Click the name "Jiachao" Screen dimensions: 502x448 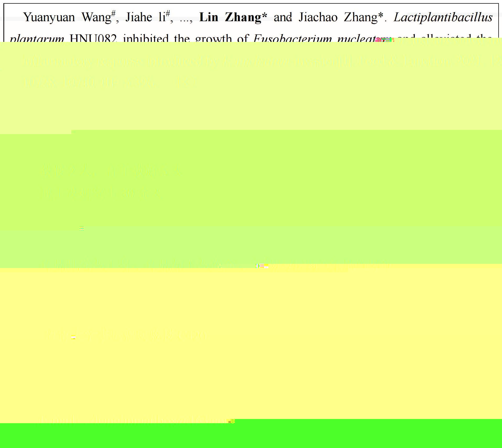(318, 18)
